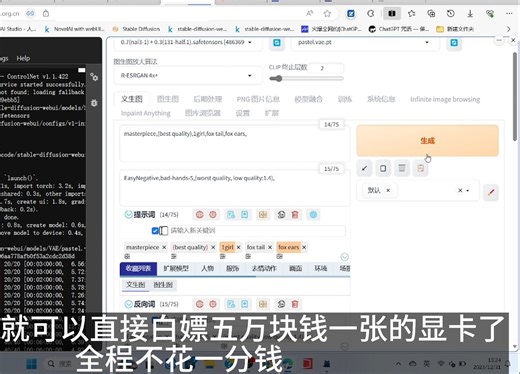Remove the (best quality) tag
520x374 pixels.
tap(213, 247)
